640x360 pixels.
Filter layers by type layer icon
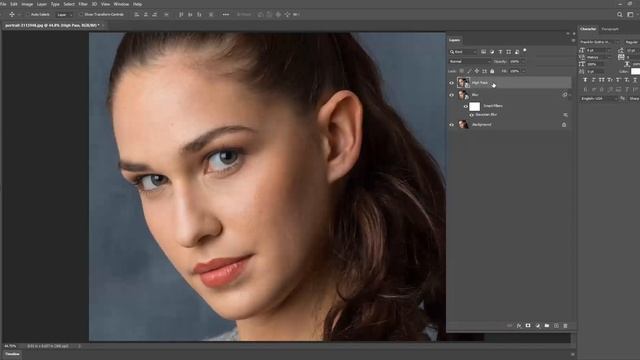pyautogui.click(x=500, y=52)
